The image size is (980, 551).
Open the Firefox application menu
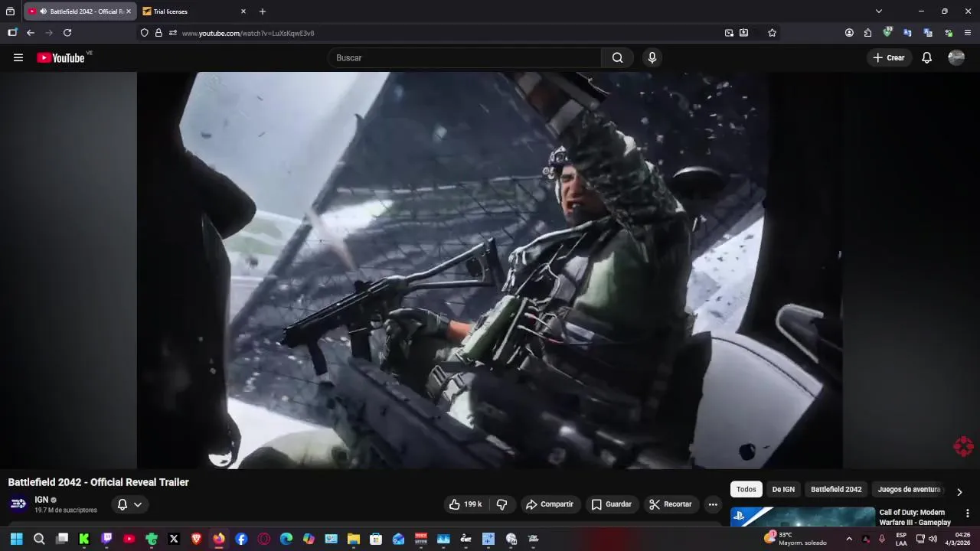(x=968, y=33)
